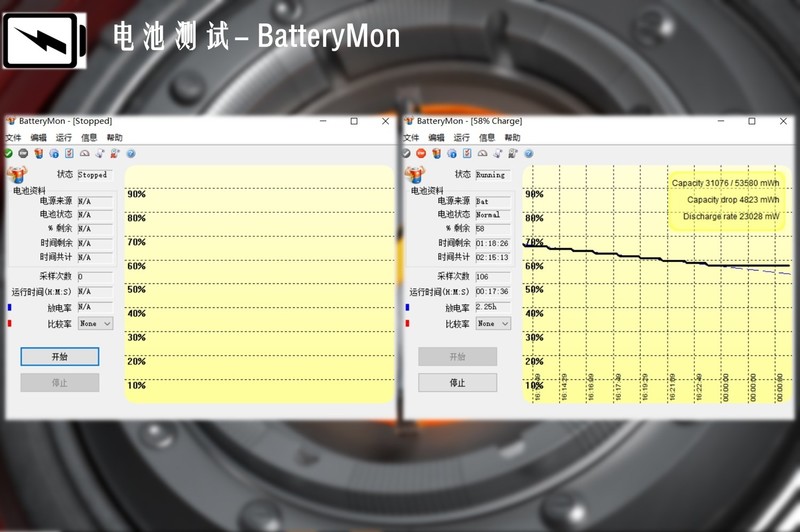Click 开始 button in Stopped window

click(x=60, y=357)
